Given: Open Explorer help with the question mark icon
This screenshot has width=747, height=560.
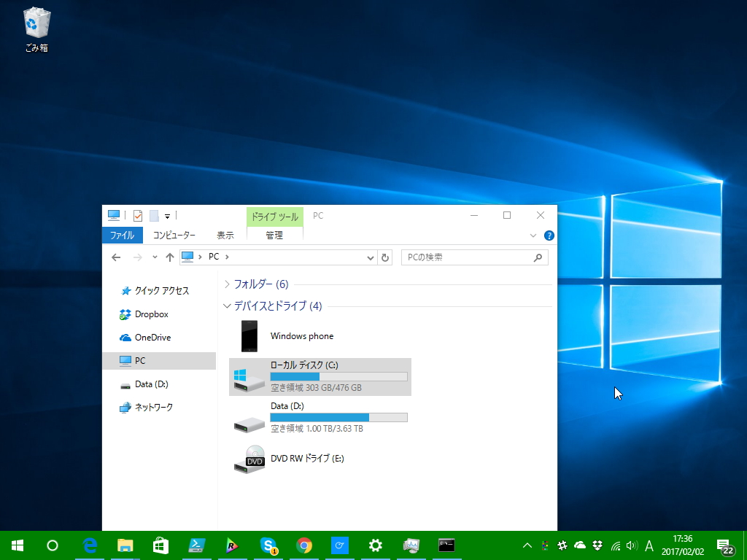Looking at the screenshot, I should (x=549, y=236).
